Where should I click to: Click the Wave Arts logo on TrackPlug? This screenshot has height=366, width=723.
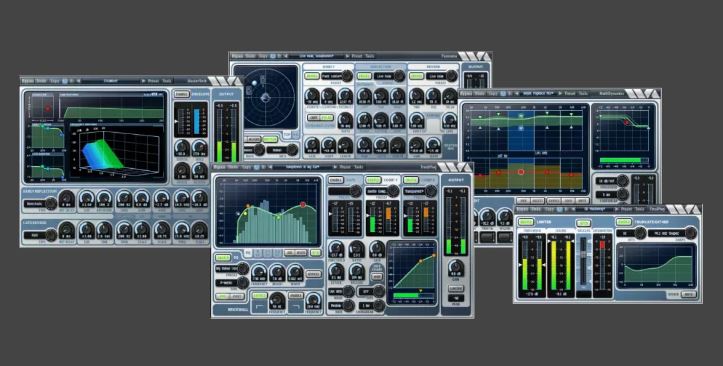pyautogui.click(x=454, y=167)
